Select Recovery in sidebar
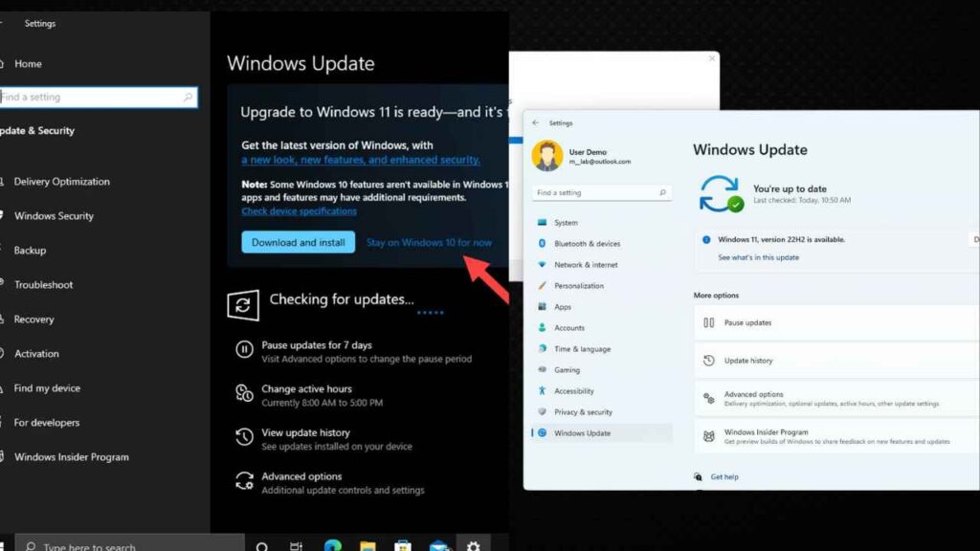This screenshot has height=551, width=980. pos(33,319)
